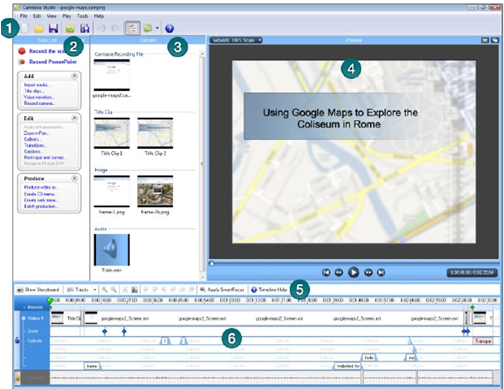The height and width of the screenshot is (389, 504).
Task: Click the fast-forward playback control
Action: point(368,272)
